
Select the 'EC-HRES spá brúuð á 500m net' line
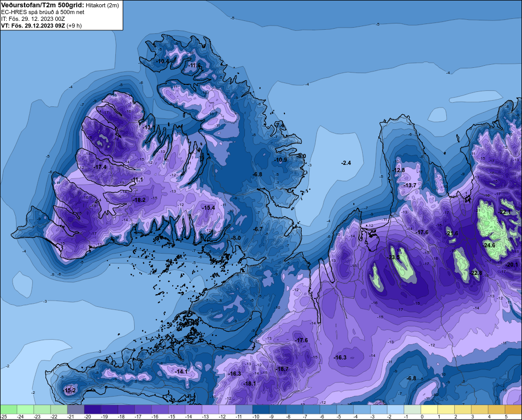43,12
